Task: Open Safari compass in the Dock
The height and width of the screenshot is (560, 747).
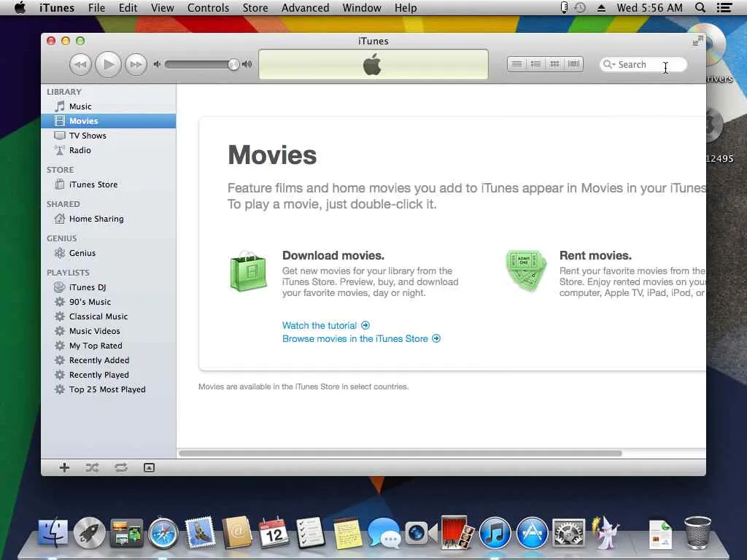Action: click(163, 533)
